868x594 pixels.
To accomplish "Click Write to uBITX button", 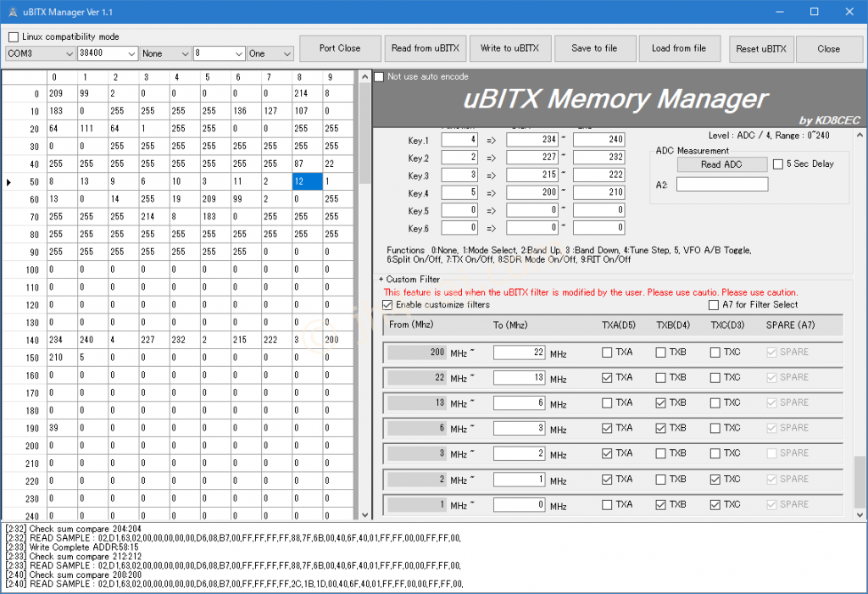I will [x=509, y=48].
